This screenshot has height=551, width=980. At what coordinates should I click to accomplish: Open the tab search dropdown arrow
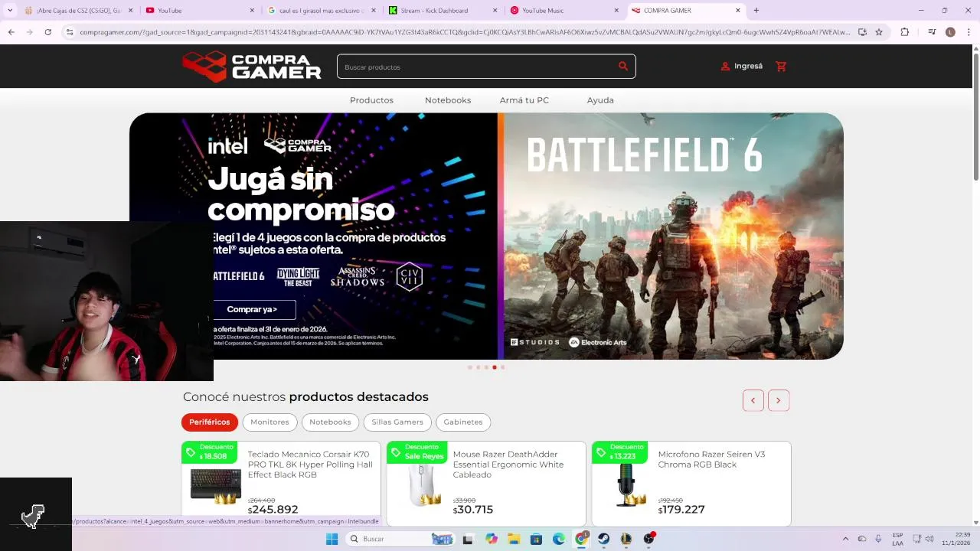[x=10, y=11]
